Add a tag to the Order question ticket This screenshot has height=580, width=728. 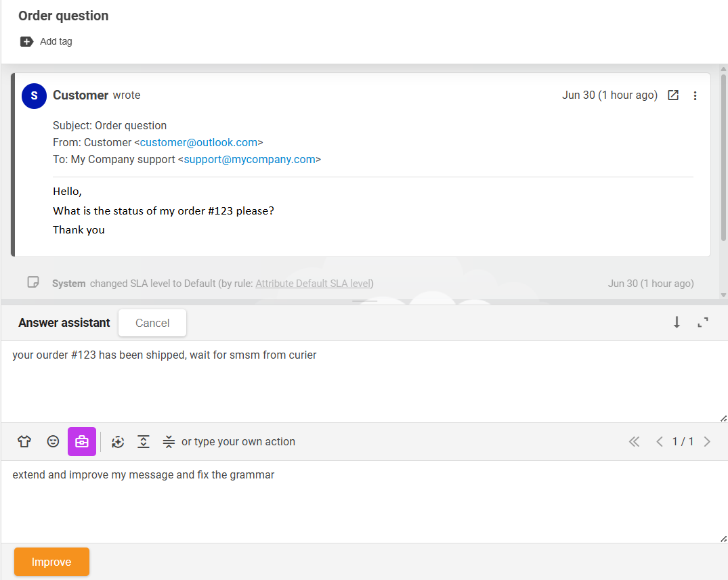[46, 41]
